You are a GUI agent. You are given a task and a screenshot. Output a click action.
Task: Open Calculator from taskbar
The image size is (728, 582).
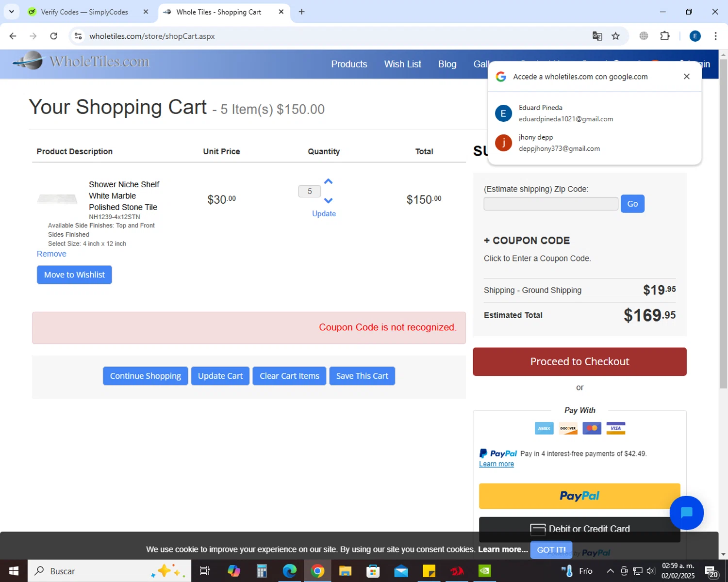(x=262, y=571)
